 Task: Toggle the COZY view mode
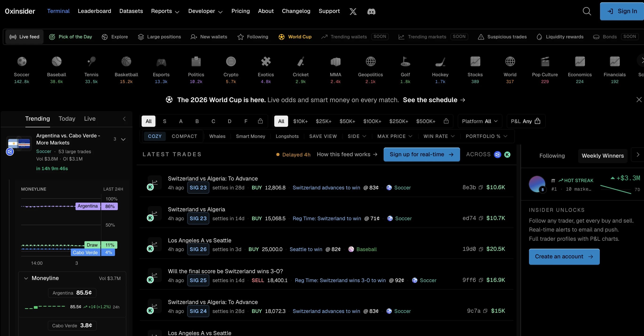[x=155, y=136]
